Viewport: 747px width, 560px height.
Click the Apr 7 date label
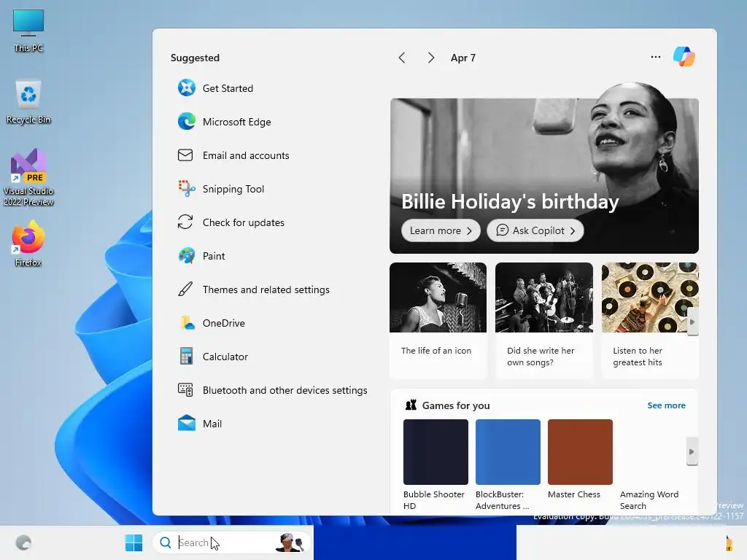463,58
